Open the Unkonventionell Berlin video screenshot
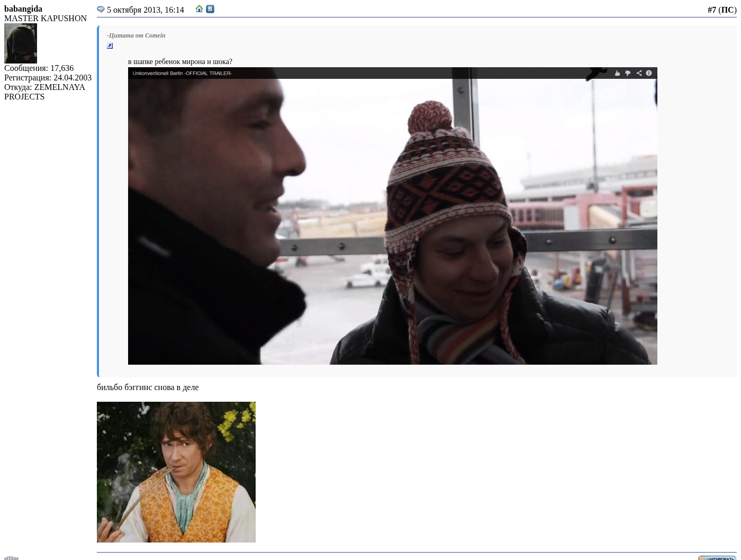741x560 pixels. 392,221
